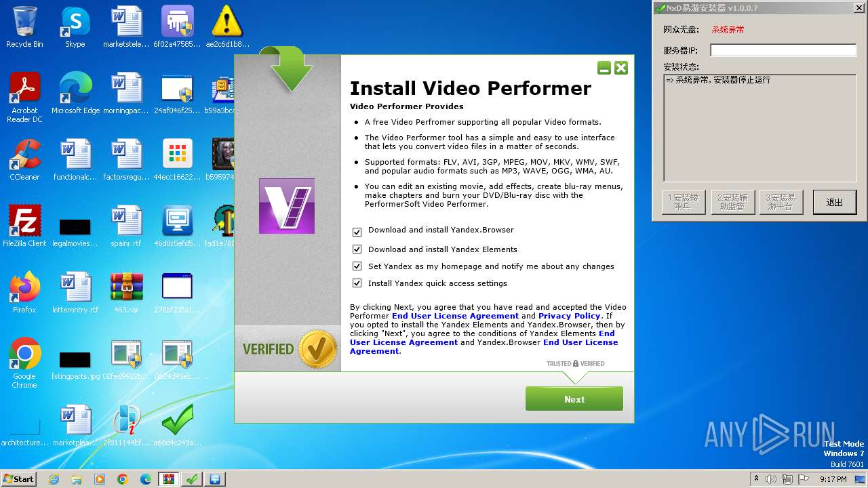868x488 pixels.
Task: Select the 6f02a47585... installer icon
Action: pyautogui.click(x=177, y=27)
